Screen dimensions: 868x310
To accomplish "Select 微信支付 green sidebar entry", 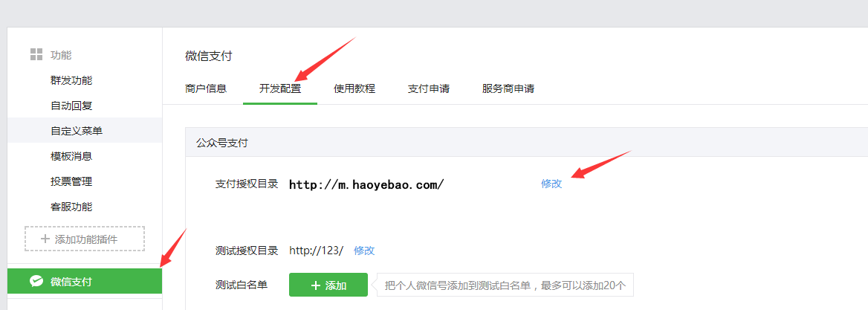I will click(x=85, y=281).
